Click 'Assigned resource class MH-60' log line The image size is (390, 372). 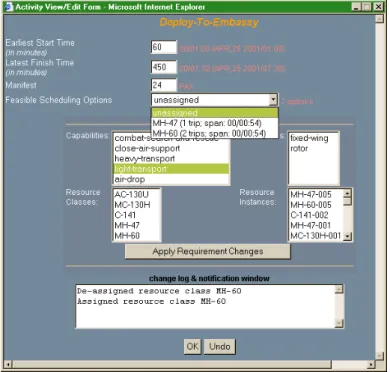(x=151, y=301)
